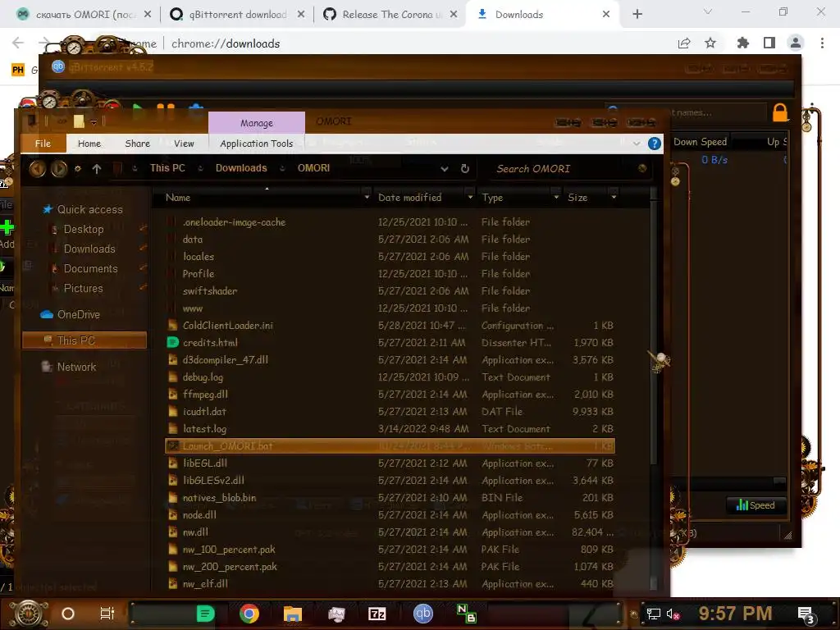Click the credits.html file icon
840x630 pixels.
click(172, 342)
